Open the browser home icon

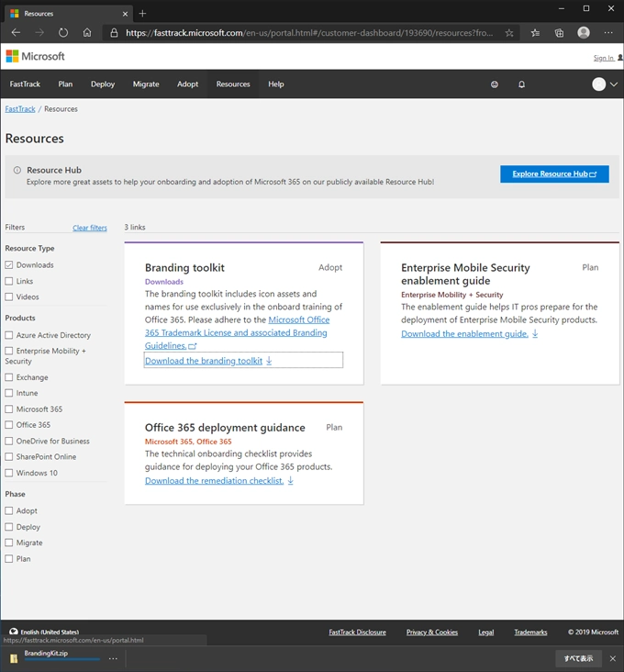click(87, 32)
